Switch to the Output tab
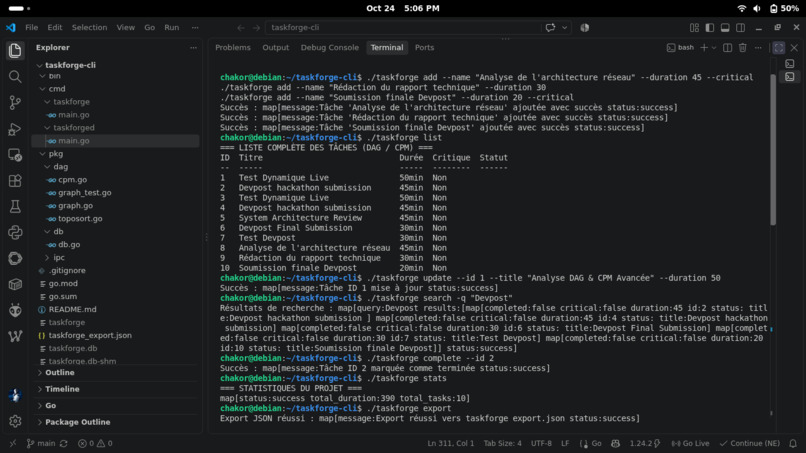Screen dimensions: 806x453 click(x=276, y=47)
